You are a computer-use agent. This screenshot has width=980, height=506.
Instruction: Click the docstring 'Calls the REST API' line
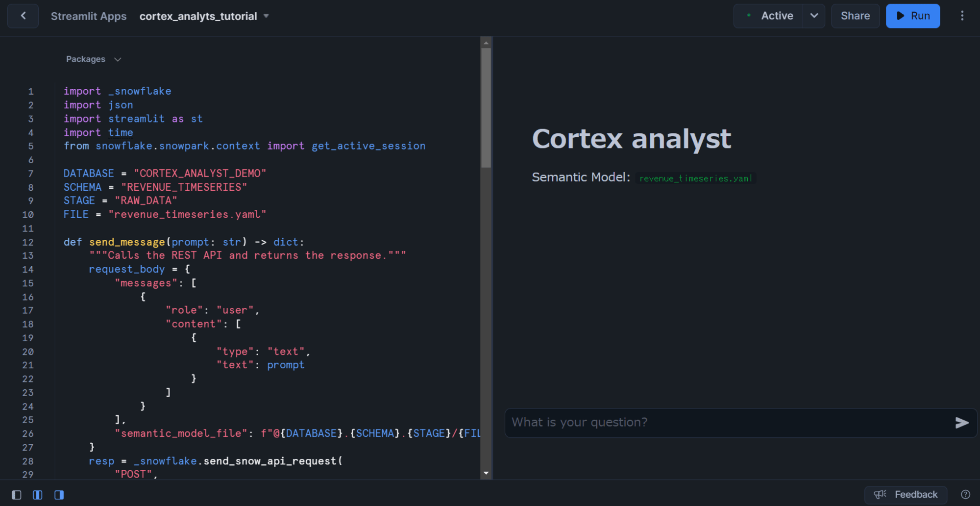coord(247,255)
